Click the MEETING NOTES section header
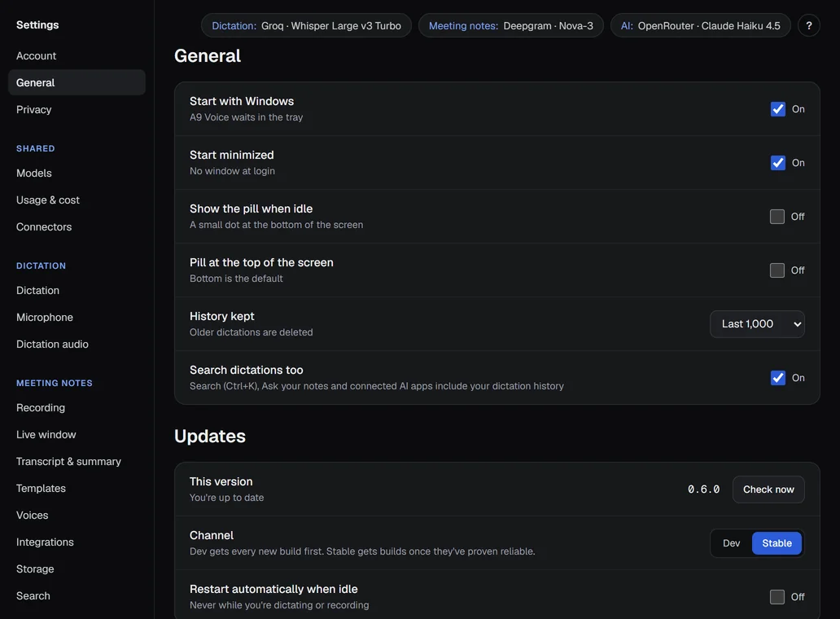840x619 pixels. tap(54, 383)
